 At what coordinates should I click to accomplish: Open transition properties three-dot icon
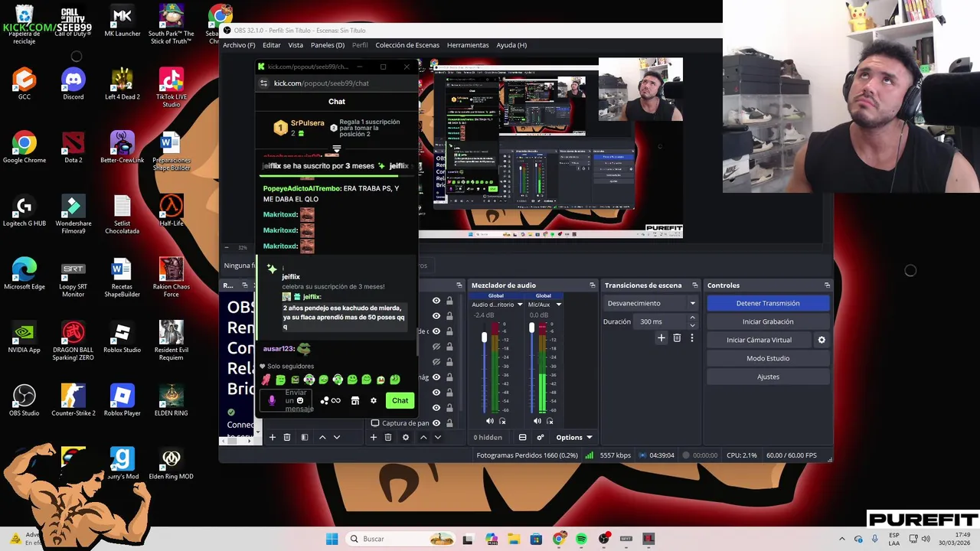coord(692,337)
